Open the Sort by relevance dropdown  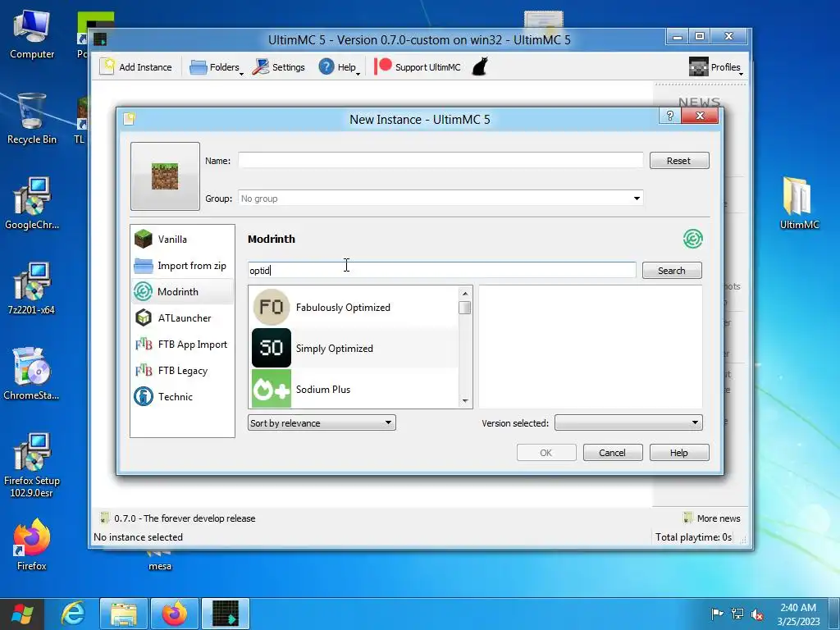pos(322,422)
